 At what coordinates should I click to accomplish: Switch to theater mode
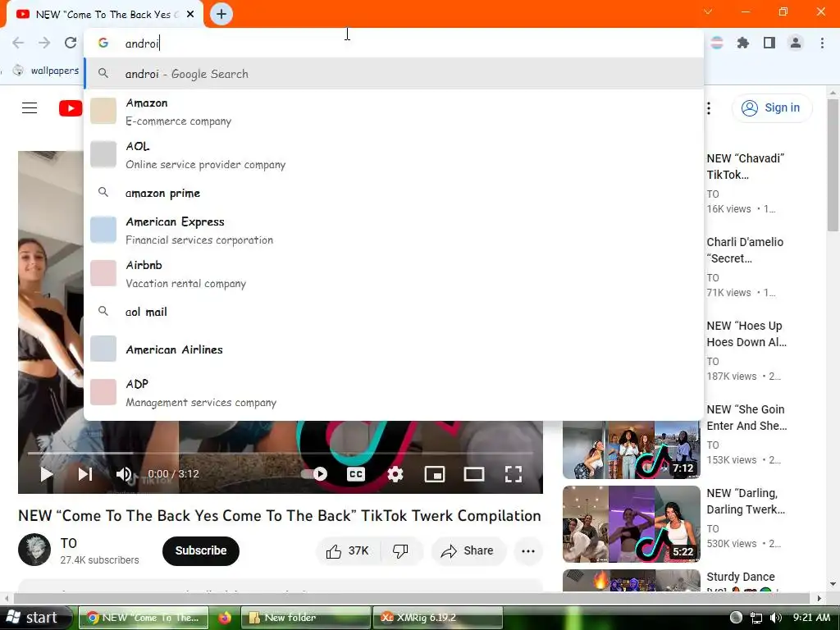point(474,474)
